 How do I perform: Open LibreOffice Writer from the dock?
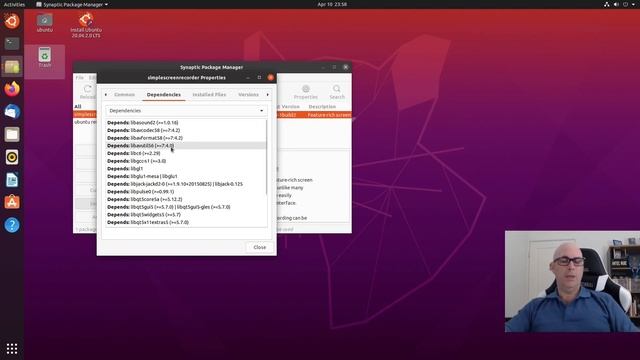12,180
